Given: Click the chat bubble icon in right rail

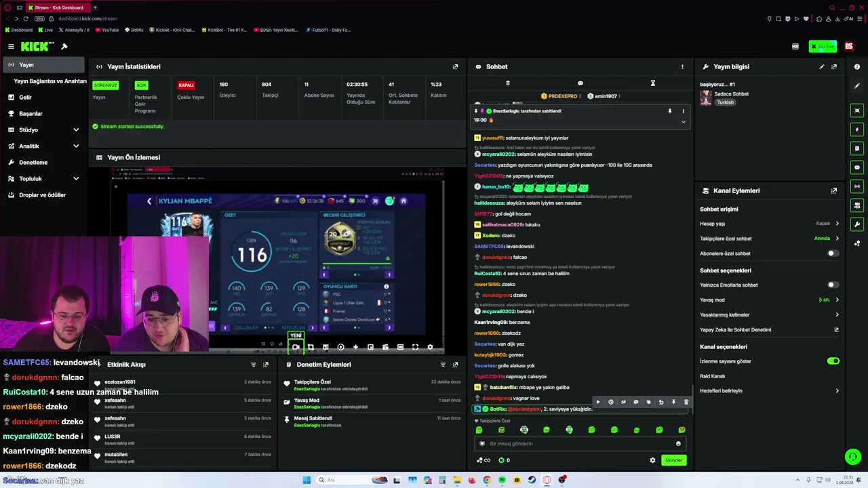Looking at the screenshot, I should click(857, 167).
